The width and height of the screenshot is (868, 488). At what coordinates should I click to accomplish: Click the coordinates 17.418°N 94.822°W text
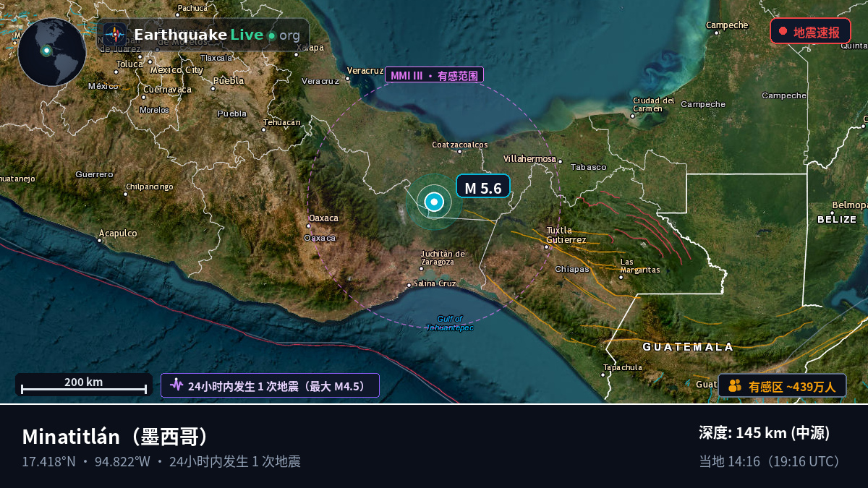pyautogui.click(x=86, y=461)
